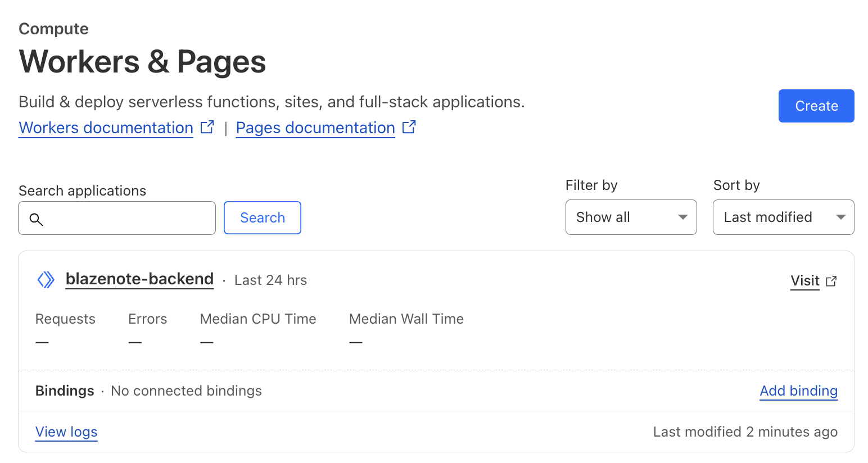Open View logs for blazenote-backend
The width and height of the screenshot is (868, 463).
click(x=66, y=432)
